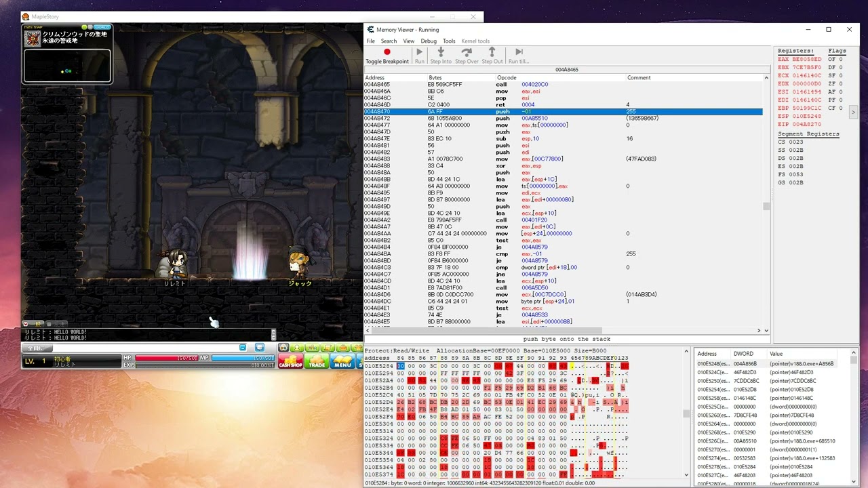This screenshot has height=488, width=868.
Task: Open the Search menu in Memory Viewer
Action: (x=389, y=41)
